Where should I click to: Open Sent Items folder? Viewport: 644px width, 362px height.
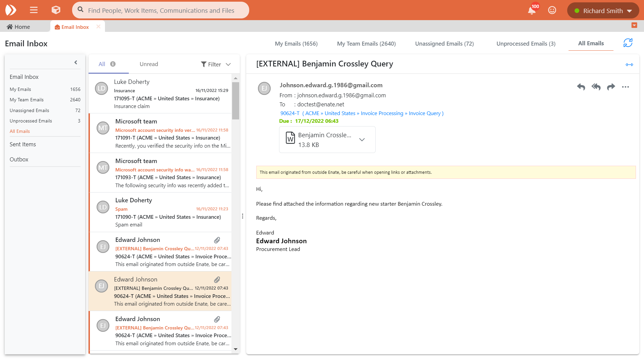point(23,144)
